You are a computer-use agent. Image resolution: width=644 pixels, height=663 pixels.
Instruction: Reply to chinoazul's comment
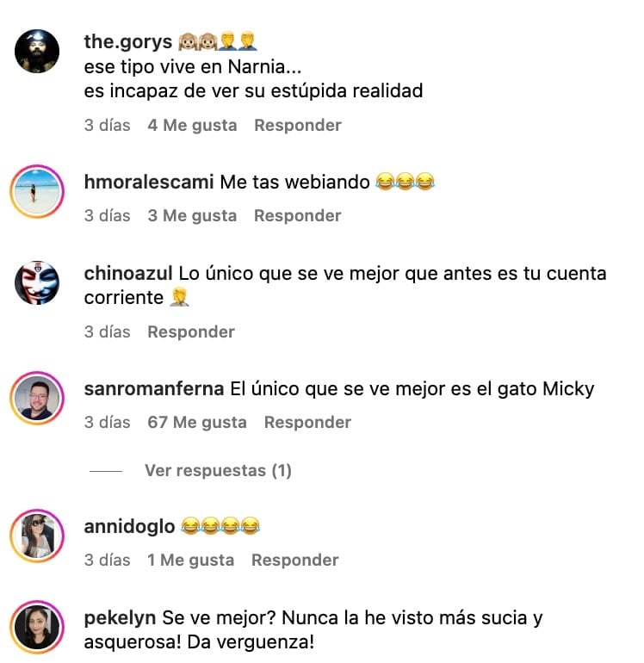(x=191, y=331)
